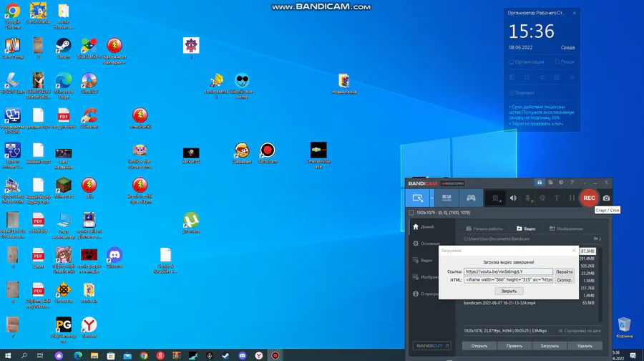Toggle speaker sound recording in Bandicam

[x=513, y=198]
